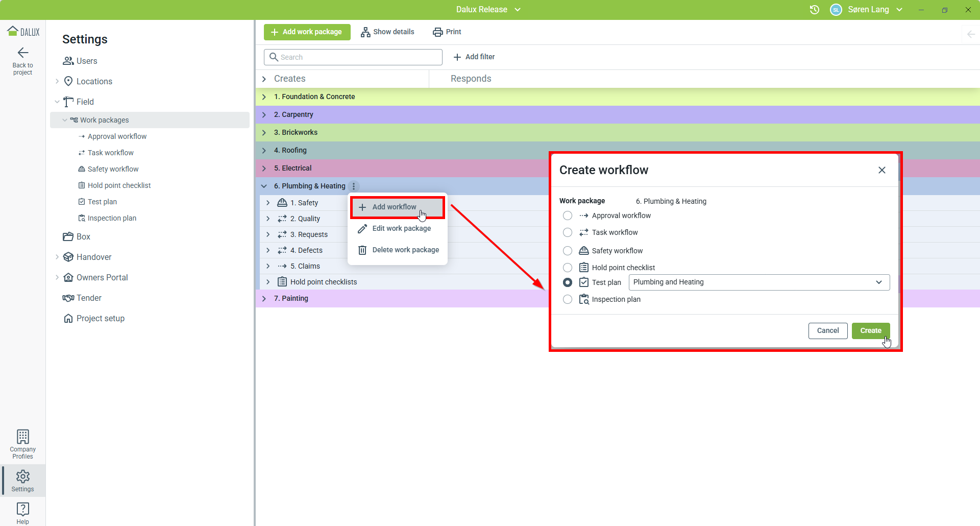
Task: Click the Back to project arrow
Action: pos(23,53)
